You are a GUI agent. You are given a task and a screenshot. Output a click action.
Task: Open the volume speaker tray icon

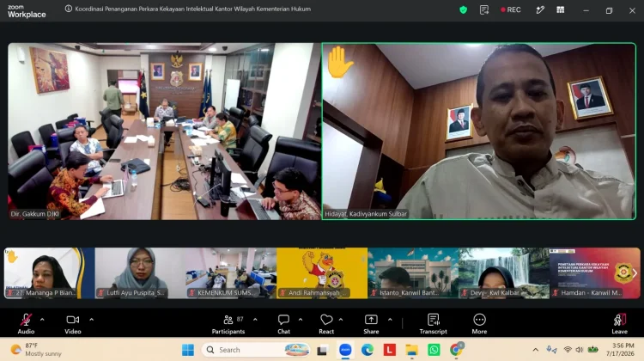click(580, 350)
